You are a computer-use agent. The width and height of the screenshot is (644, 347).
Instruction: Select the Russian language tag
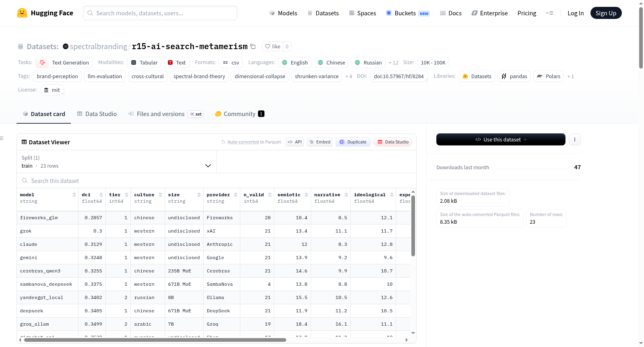(x=368, y=62)
